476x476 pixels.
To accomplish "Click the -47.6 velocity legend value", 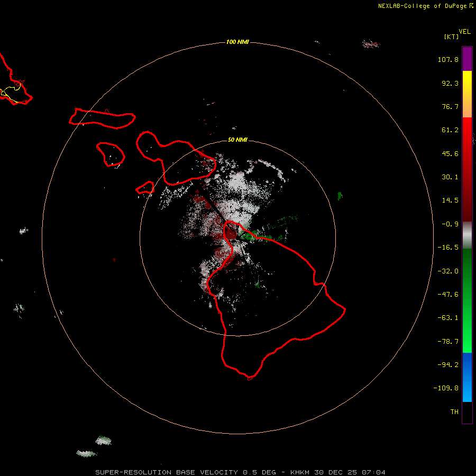I will tap(448, 295).
